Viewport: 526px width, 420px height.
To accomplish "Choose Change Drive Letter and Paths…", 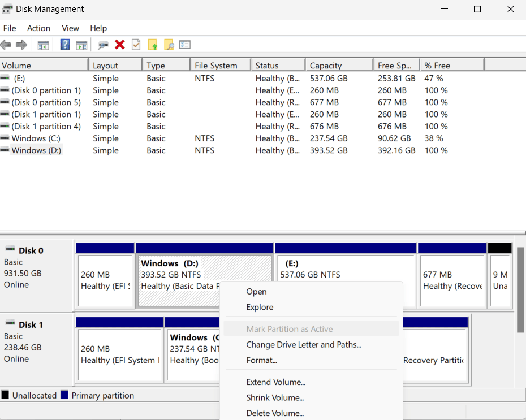I will click(x=300, y=344).
